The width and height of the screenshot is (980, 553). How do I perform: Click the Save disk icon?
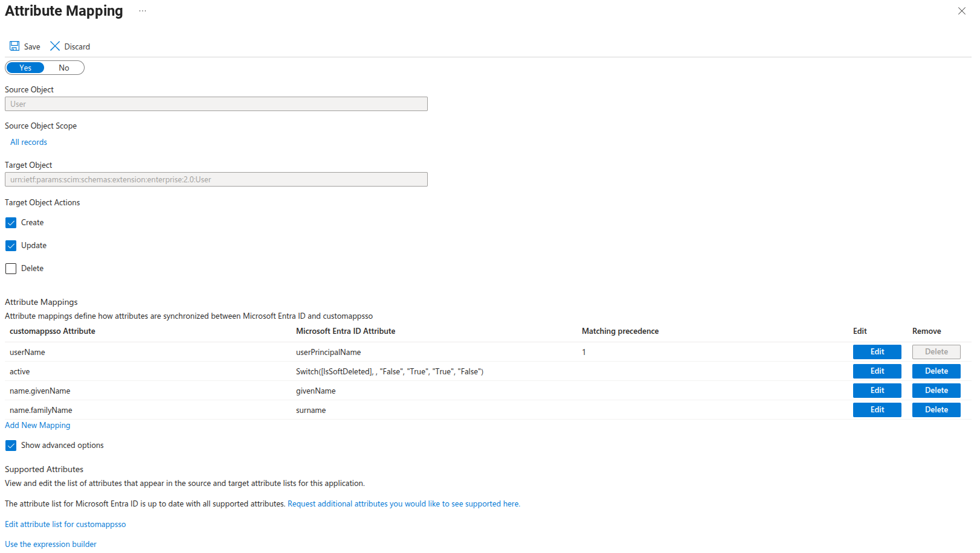tap(15, 46)
